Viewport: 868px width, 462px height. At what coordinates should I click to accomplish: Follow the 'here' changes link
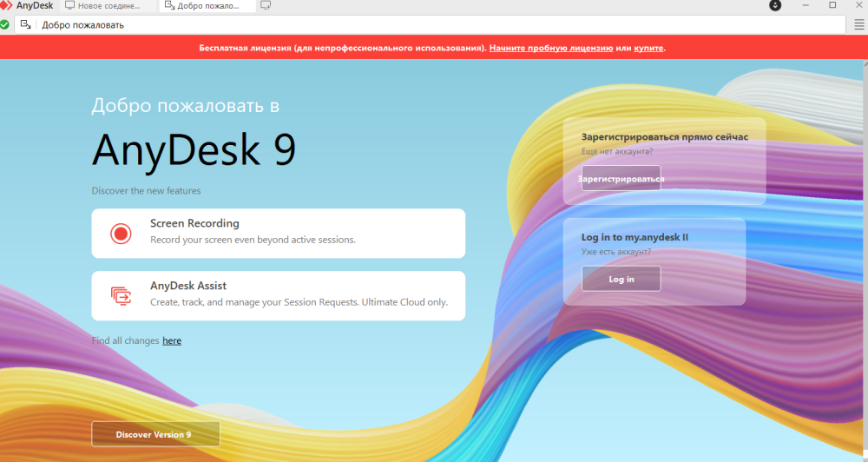click(x=172, y=340)
